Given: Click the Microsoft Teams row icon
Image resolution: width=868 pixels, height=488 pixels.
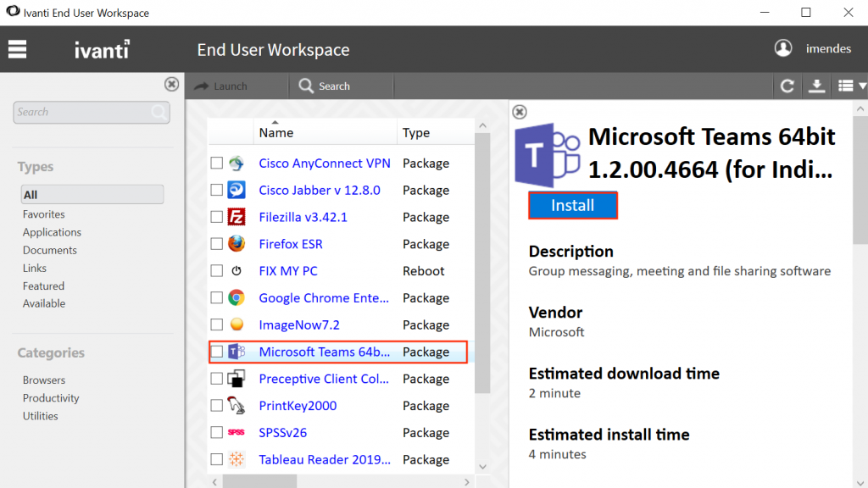Looking at the screenshot, I should tap(236, 352).
